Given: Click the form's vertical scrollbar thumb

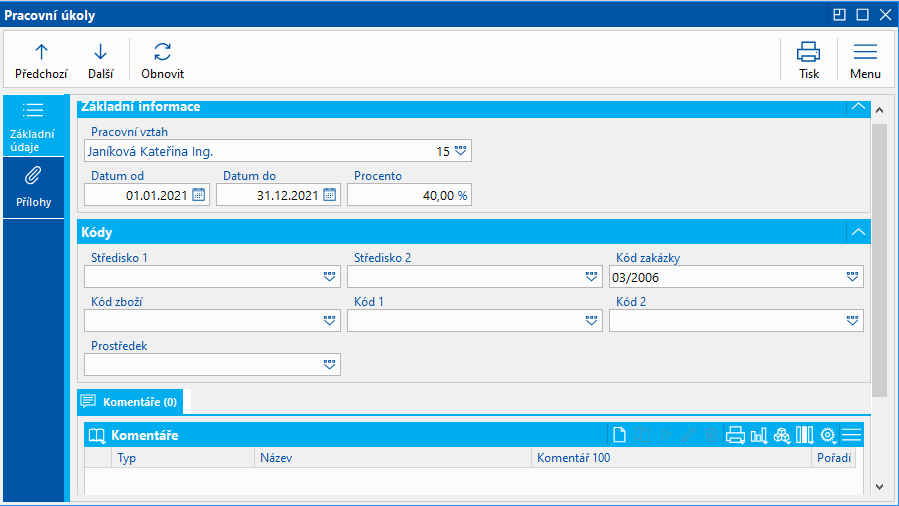Looking at the screenshot, I should tap(880, 259).
